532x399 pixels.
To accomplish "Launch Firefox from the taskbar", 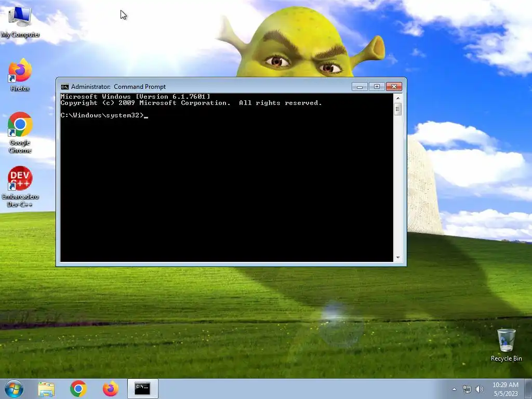I will [x=111, y=389].
